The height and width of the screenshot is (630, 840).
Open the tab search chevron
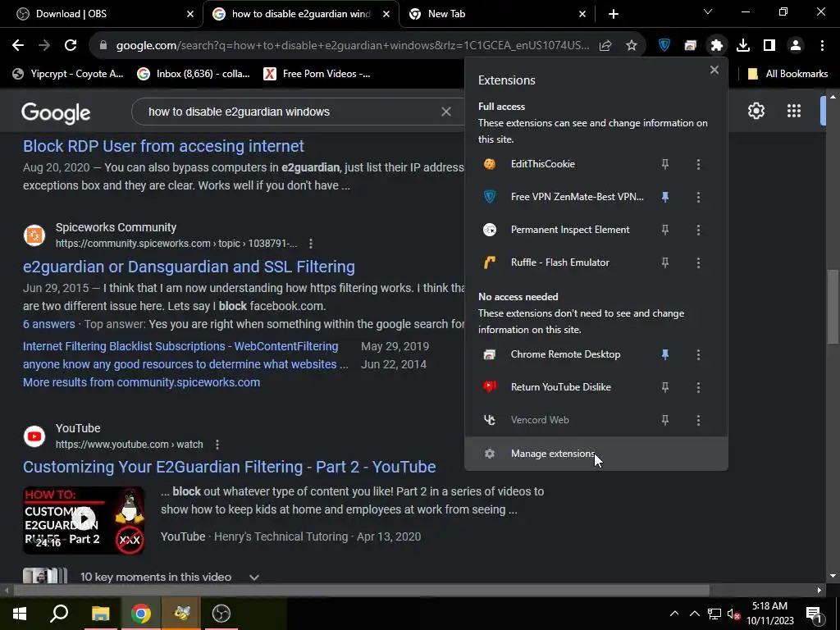coord(708,11)
